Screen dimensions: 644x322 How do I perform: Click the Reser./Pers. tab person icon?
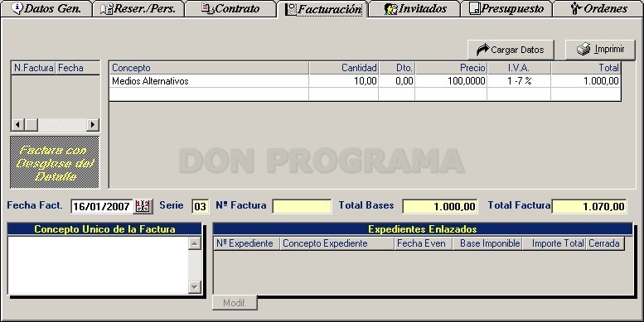coord(106,8)
